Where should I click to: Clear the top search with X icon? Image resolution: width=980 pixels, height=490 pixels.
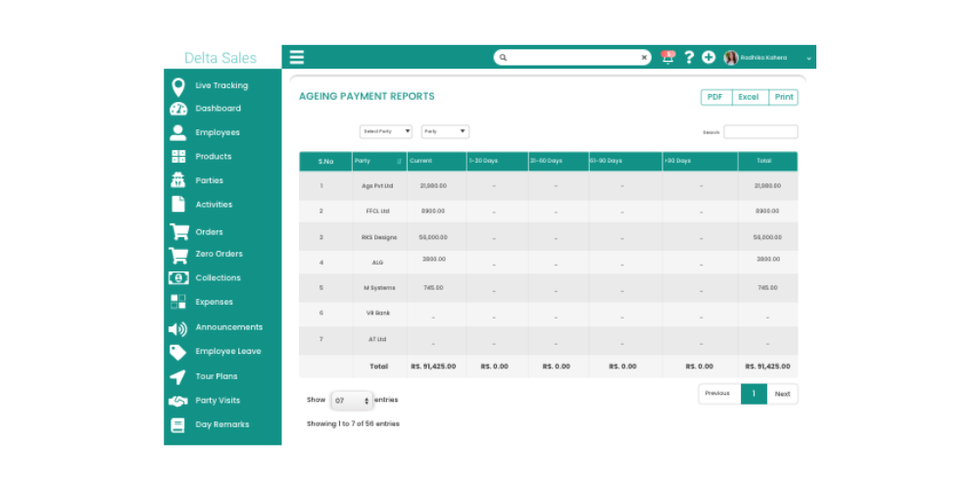coord(644,58)
